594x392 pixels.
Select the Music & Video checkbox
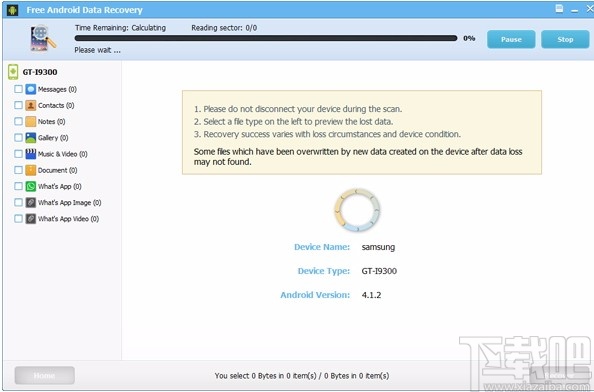[x=18, y=153]
